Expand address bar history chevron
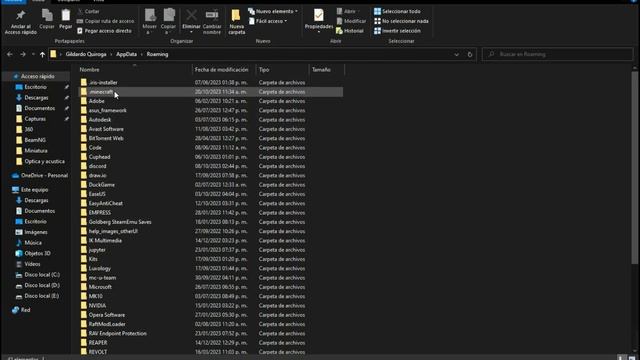The width and height of the screenshot is (640, 360). (x=456, y=54)
